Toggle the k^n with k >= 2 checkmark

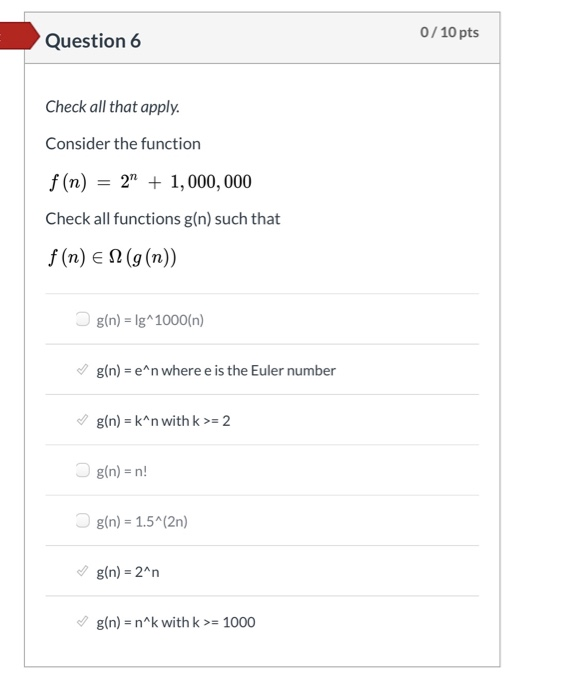(x=83, y=420)
